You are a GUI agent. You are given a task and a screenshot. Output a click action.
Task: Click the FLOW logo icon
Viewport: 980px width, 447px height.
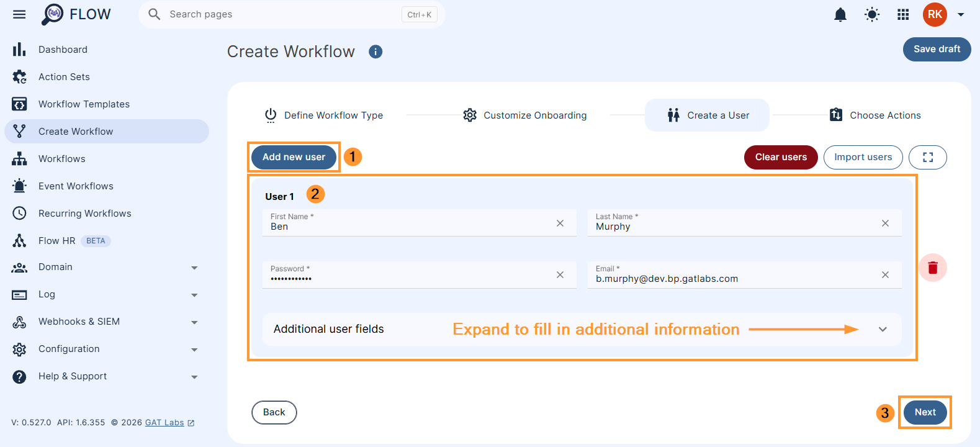click(53, 14)
